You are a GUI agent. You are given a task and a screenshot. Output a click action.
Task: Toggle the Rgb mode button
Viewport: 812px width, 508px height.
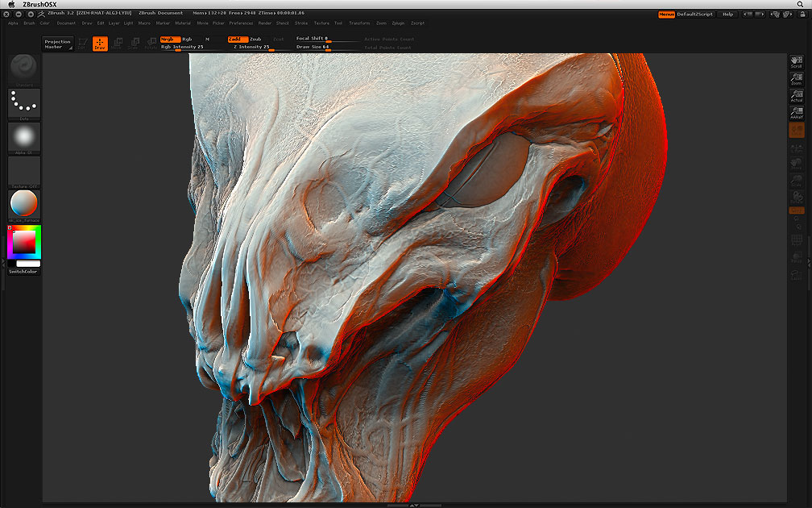[187, 40]
